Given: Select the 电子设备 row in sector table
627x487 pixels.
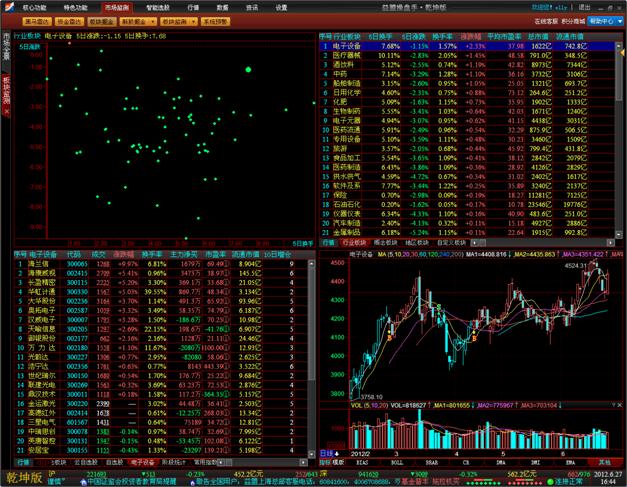Looking at the screenshot, I should click(467, 46).
